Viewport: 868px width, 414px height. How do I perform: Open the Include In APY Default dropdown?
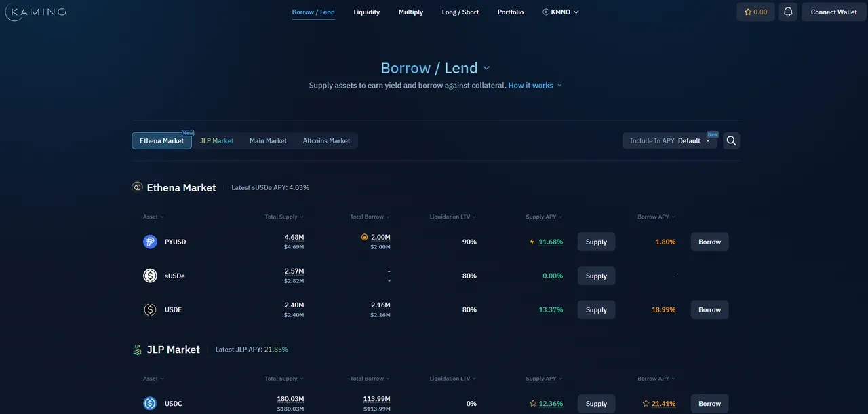(x=670, y=140)
